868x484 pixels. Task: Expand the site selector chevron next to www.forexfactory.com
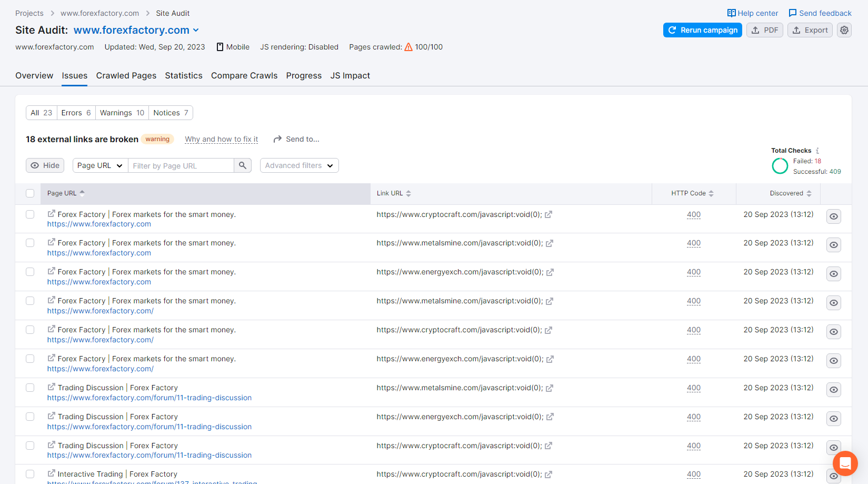pyautogui.click(x=196, y=31)
